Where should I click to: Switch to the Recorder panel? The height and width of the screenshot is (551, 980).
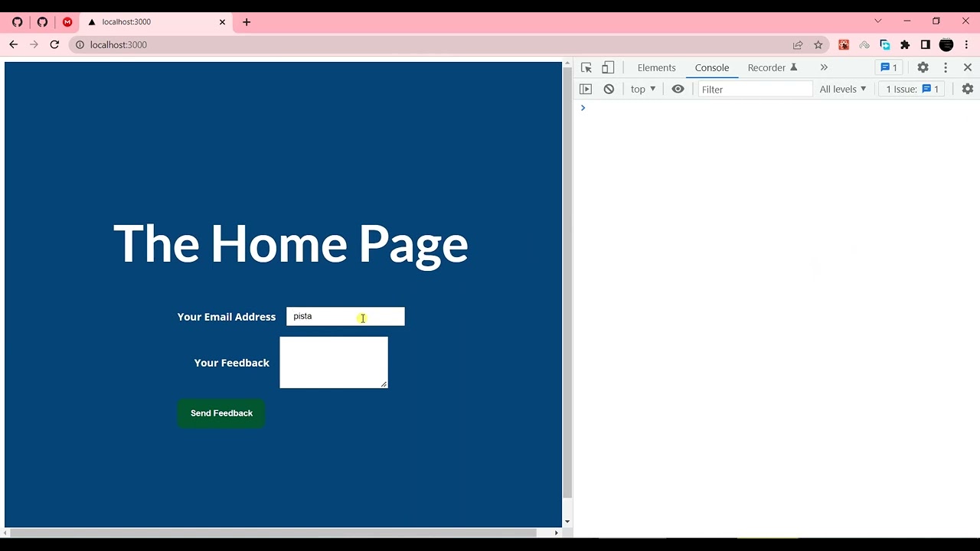773,67
